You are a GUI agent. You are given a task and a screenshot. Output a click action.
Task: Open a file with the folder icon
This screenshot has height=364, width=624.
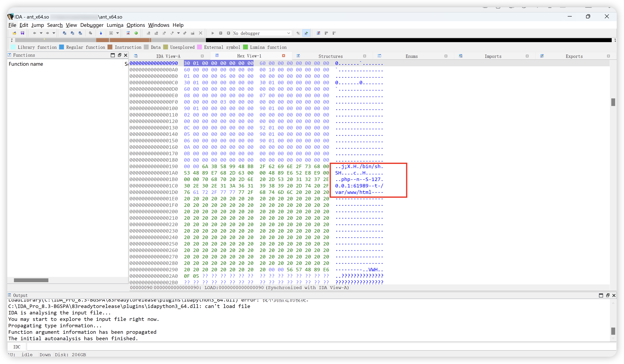point(14,33)
